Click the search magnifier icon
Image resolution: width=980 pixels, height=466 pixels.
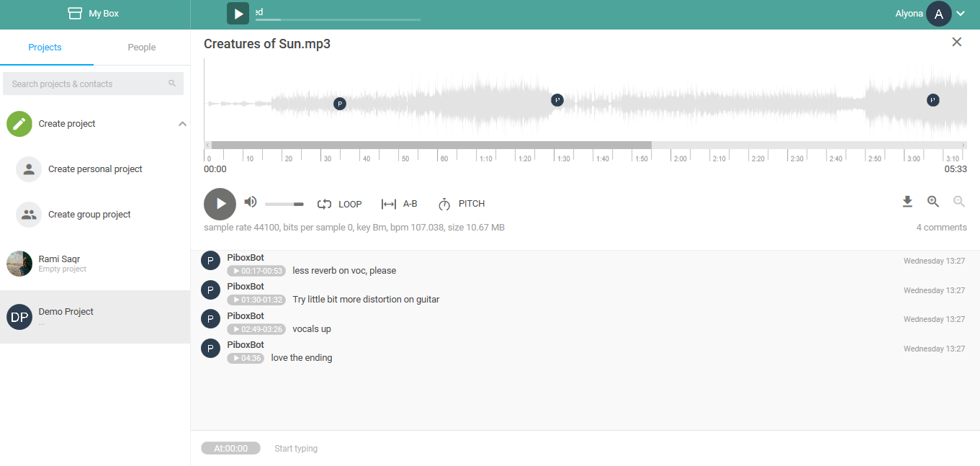pos(172,84)
